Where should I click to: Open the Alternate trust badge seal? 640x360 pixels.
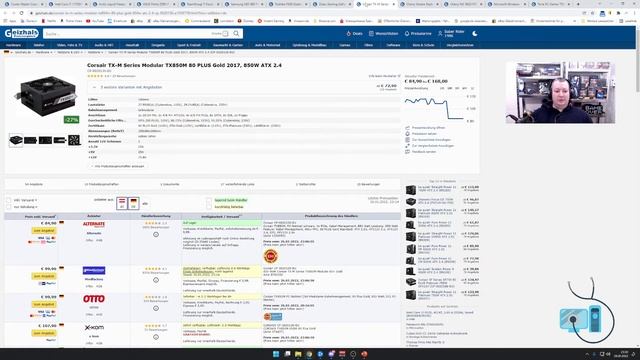click(x=271, y=256)
